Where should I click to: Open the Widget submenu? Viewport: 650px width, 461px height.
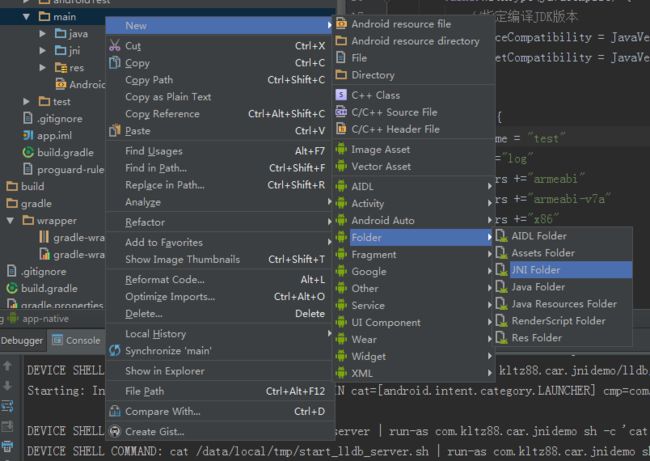click(x=414, y=357)
